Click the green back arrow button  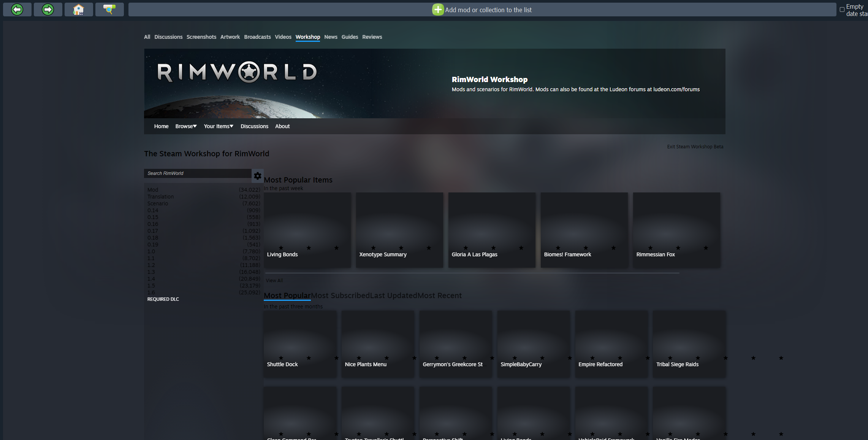[17, 10]
